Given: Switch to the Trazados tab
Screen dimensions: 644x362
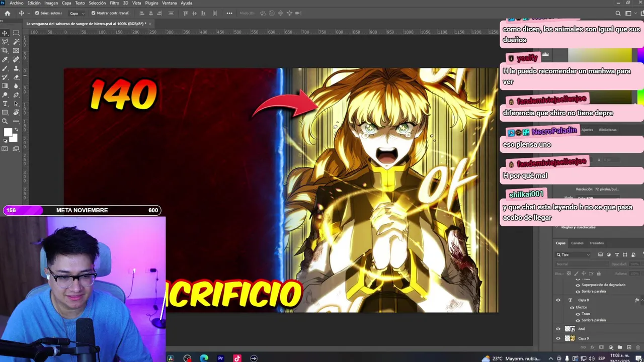Looking at the screenshot, I should point(596,243).
